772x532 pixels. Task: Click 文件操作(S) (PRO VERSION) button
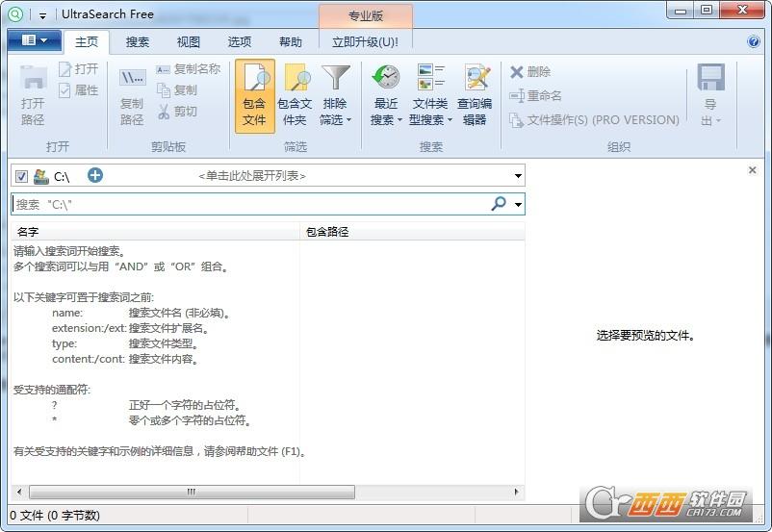point(594,119)
